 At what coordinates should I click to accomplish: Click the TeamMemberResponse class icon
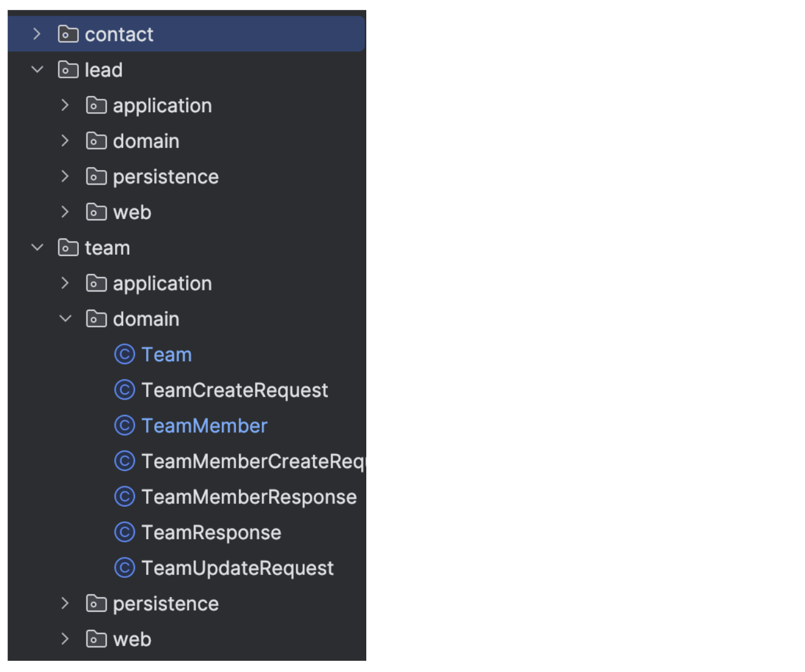pos(124,497)
